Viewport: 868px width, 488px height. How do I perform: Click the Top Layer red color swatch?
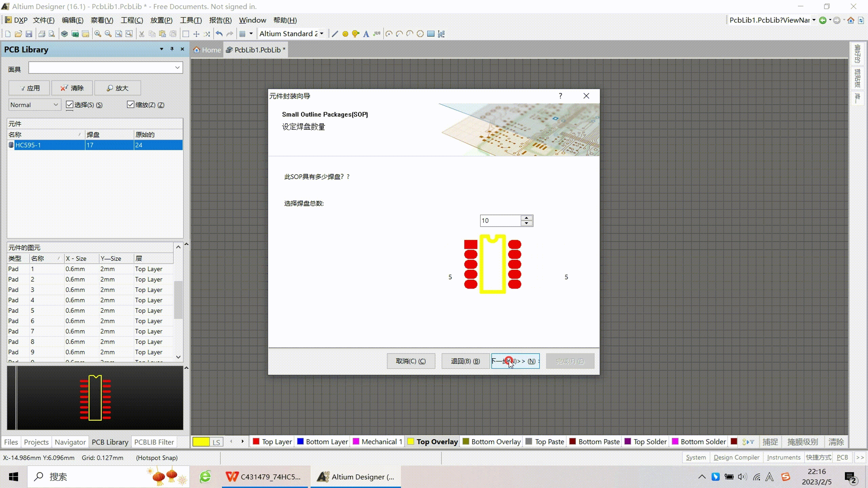pyautogui.click(x=256, y=442)
